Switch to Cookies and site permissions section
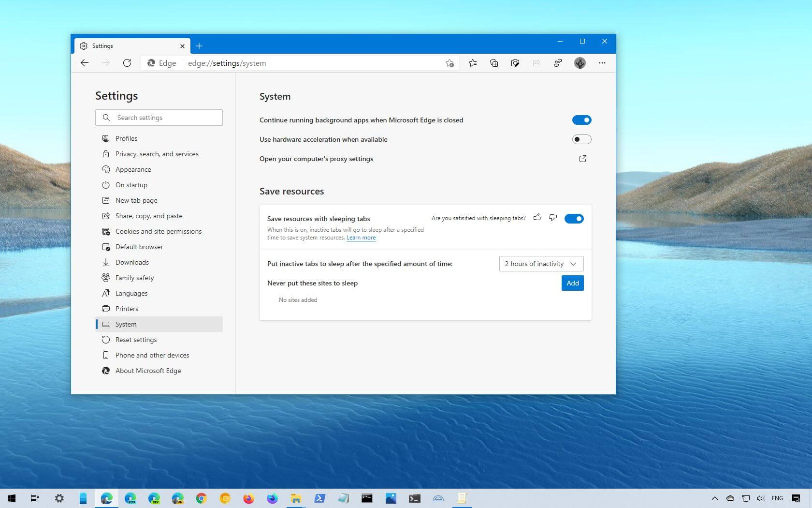Screen dimensions: 812x508 159,231
